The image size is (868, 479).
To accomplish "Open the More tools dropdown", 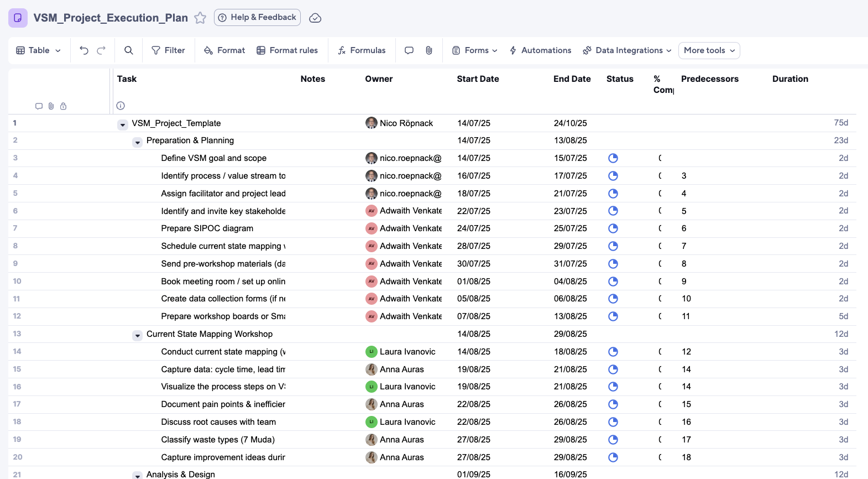I will pos(709,50).
